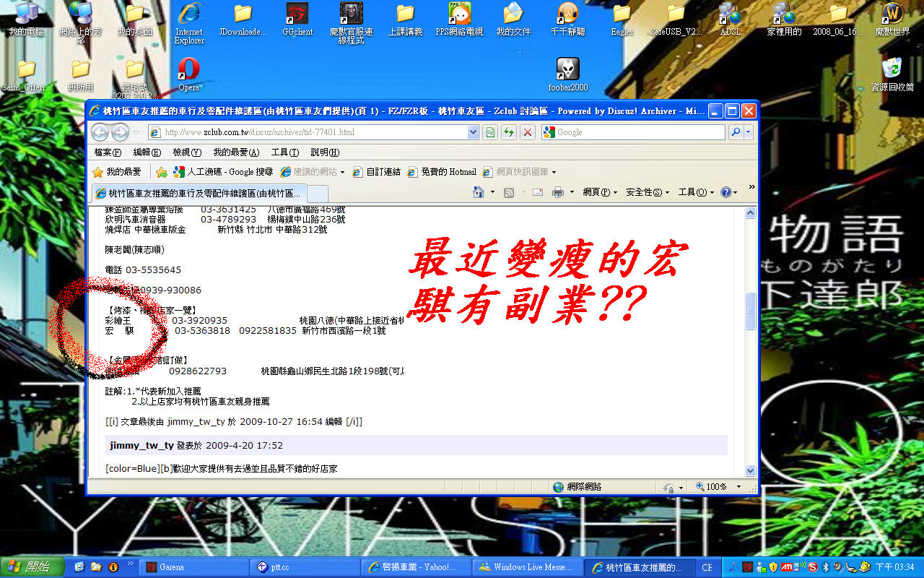This screenshot has height=578, width=924.
Task: Click the Compatibility View icon beside address bar
Action: coord(491,132)
